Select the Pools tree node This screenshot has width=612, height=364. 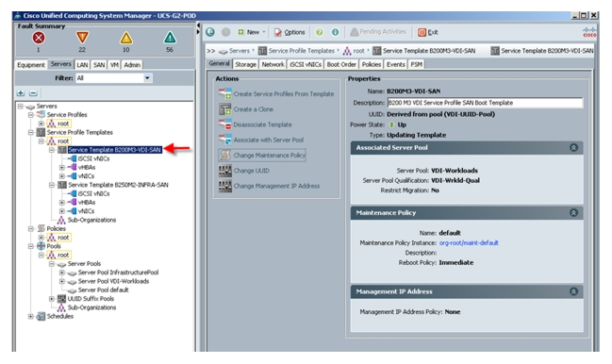click(54, 246)
